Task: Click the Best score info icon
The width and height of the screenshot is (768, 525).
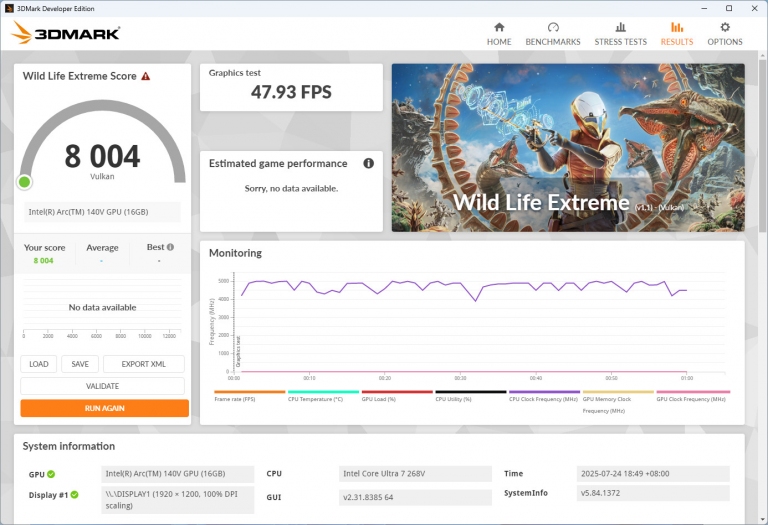Action: 170,247
